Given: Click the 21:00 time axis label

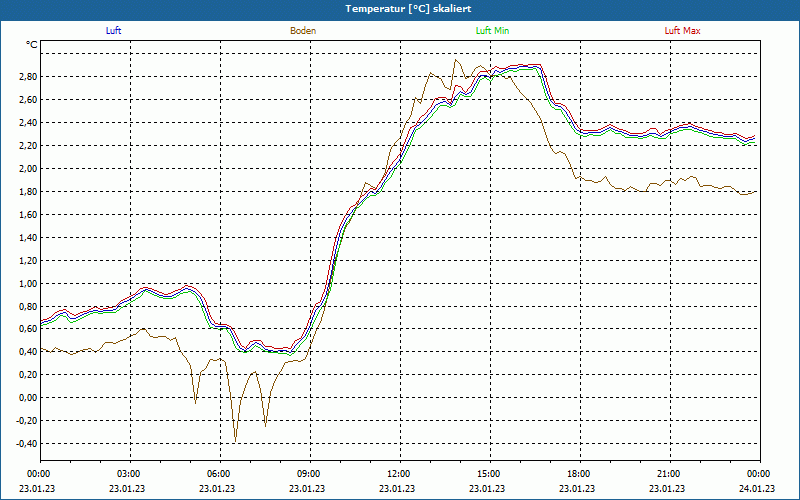Looking at the screenshot, I should [670, 474].
